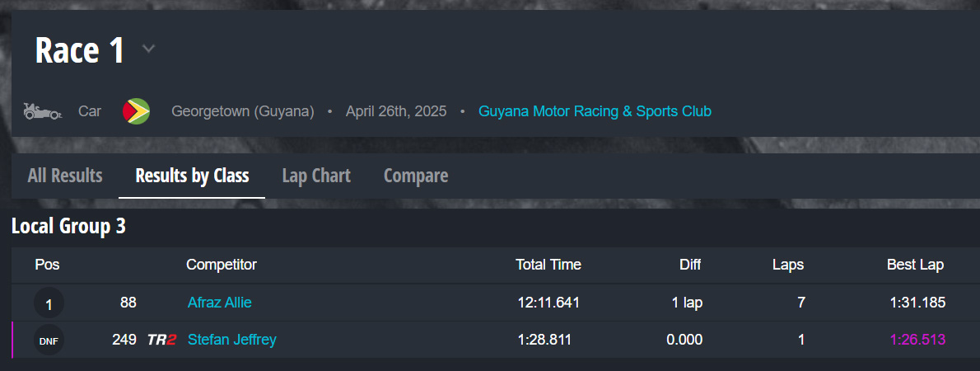Click the position 1 badge
Image resolution: width=980 pixels, height=371 pixels.
tap(49, 303)
